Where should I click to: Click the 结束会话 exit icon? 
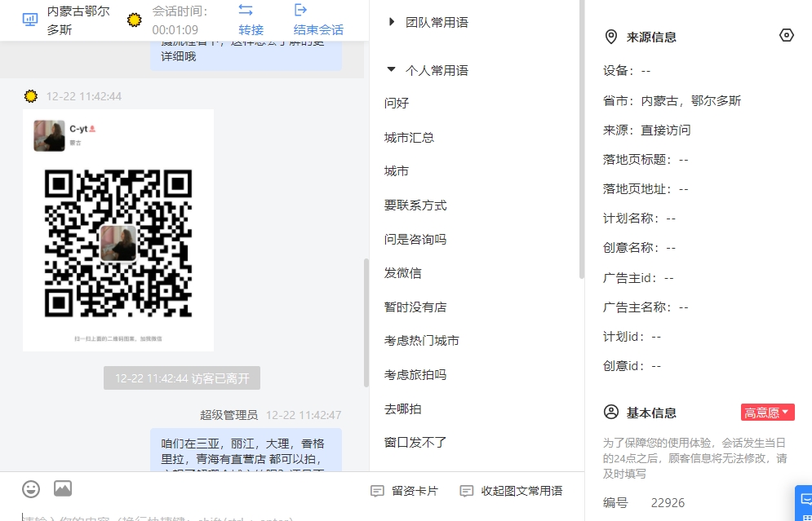pyautogui.click(x=300, y=10)
